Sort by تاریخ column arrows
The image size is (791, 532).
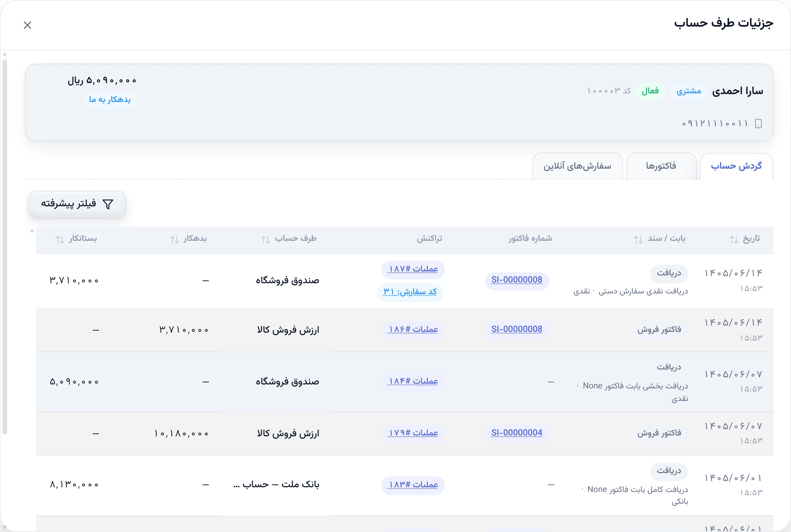734,240
